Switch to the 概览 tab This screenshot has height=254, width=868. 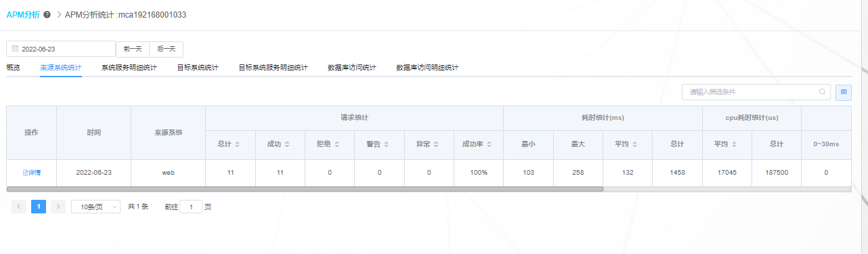coord(13,68)
